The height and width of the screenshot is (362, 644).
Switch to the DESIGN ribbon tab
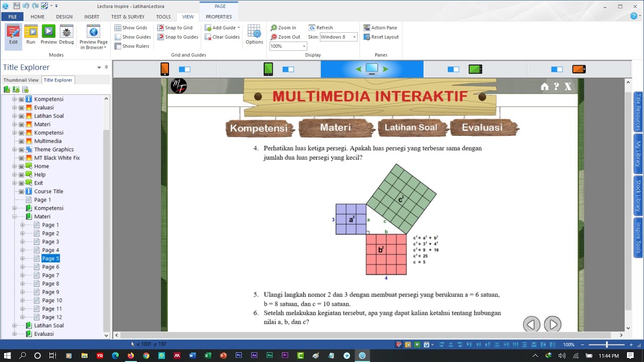64,17
